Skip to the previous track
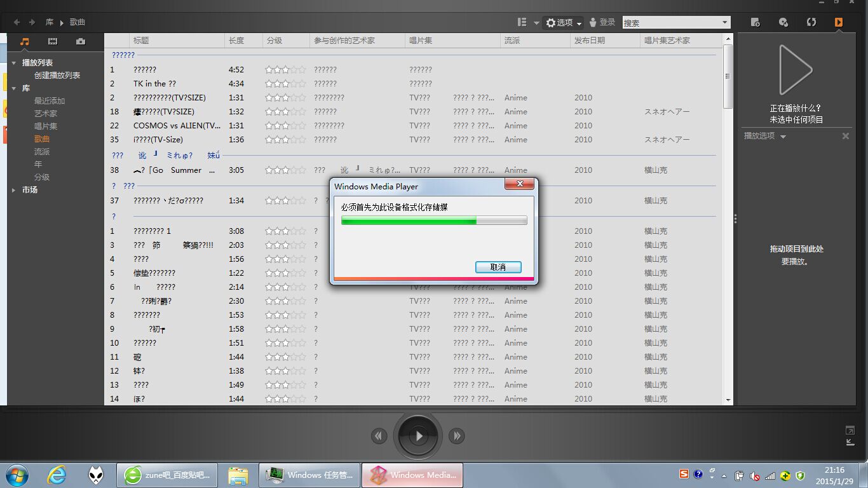The height and width of the screenshot is (488, 868). 379,436
